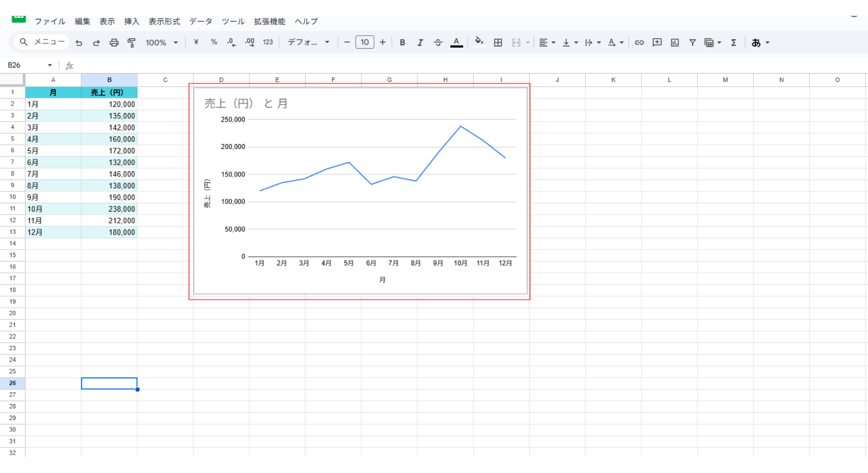The width and height of the screenshot is (868, 473).
Task: Open the ファイル menu
Action: tap(50, 21)
